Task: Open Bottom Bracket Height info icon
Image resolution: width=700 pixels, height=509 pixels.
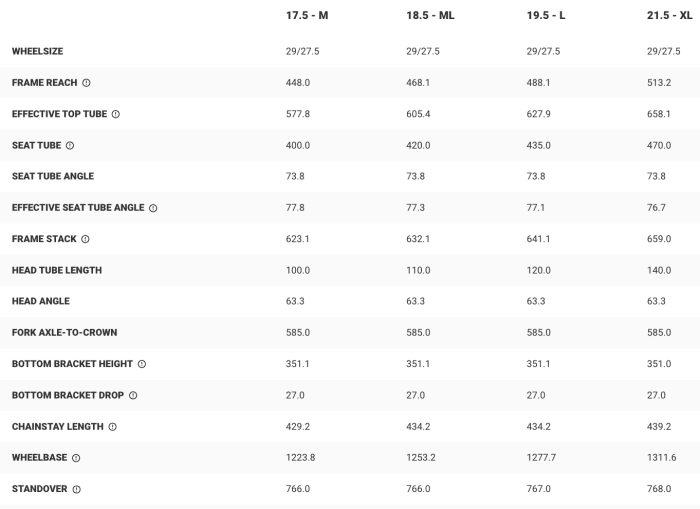Action: [x=142, y=364]
